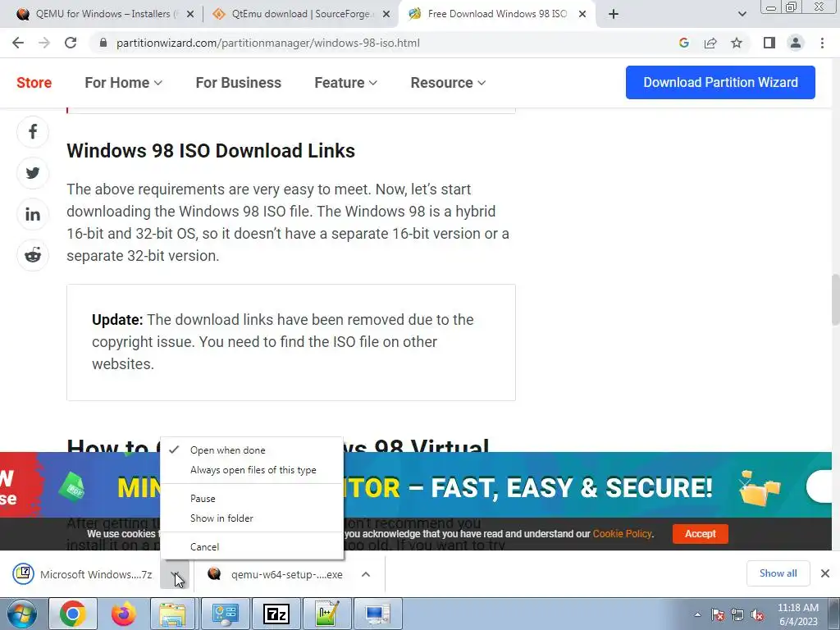
Task: Open Control Panel taskbar icon
Action: [226, 614]
